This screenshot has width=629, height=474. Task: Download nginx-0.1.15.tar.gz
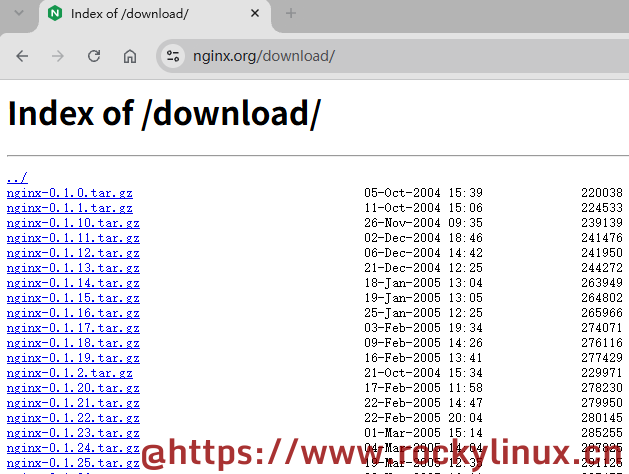click(x=73, y=298)
